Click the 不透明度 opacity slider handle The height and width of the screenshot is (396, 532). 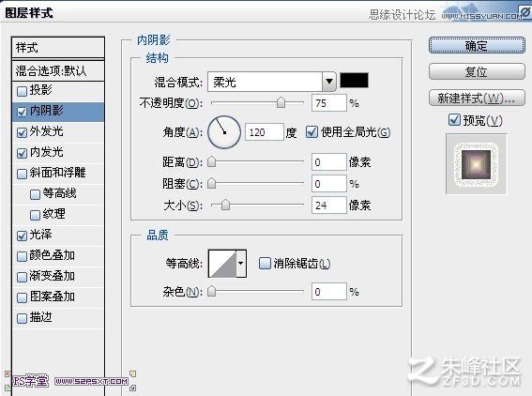point(281,102)
